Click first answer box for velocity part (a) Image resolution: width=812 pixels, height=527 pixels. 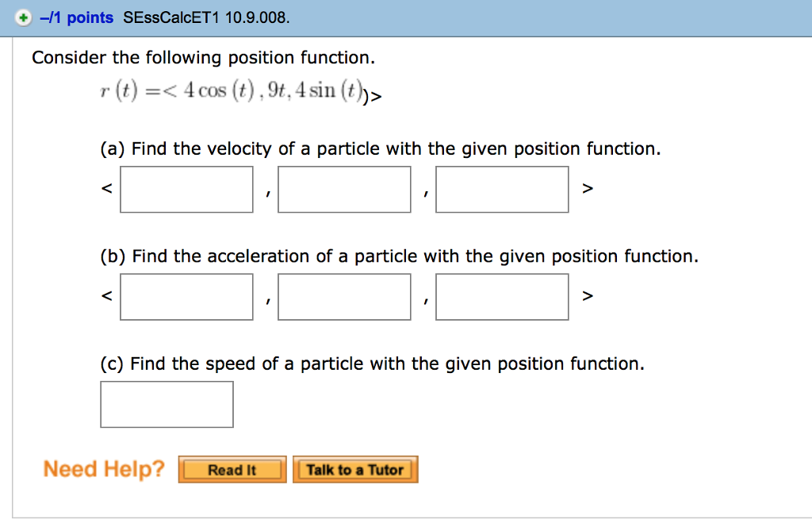(x=186, y=189)
